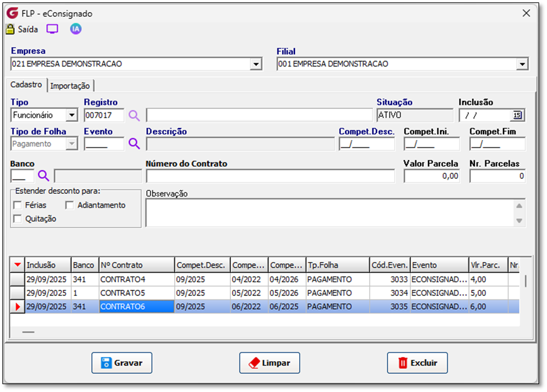Click the Compet.Desc. grid column header
This screenshot has width=547, height=392.
(x=202, y=265)
